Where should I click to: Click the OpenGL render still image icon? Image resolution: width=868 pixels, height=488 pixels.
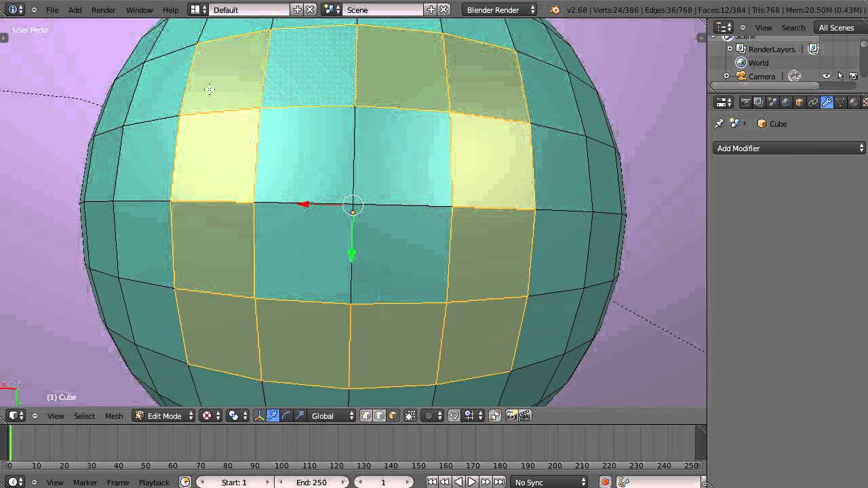(x=511, y=415)
